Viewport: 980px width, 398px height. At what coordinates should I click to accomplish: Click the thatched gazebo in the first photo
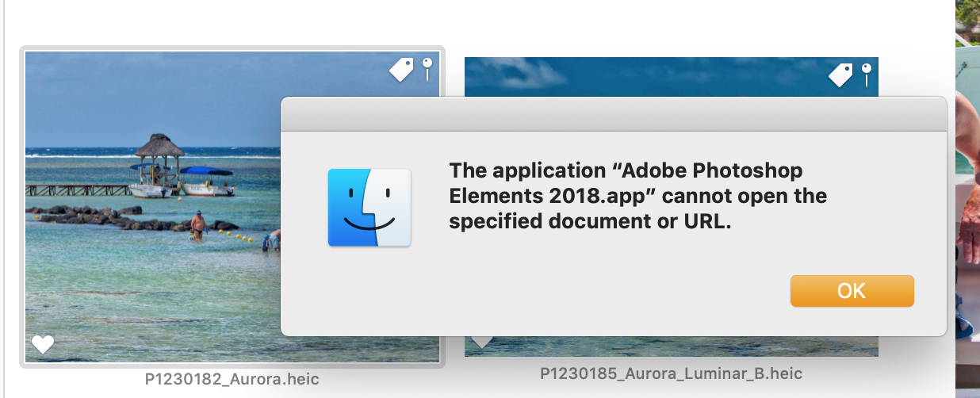[x=159, y=151]
